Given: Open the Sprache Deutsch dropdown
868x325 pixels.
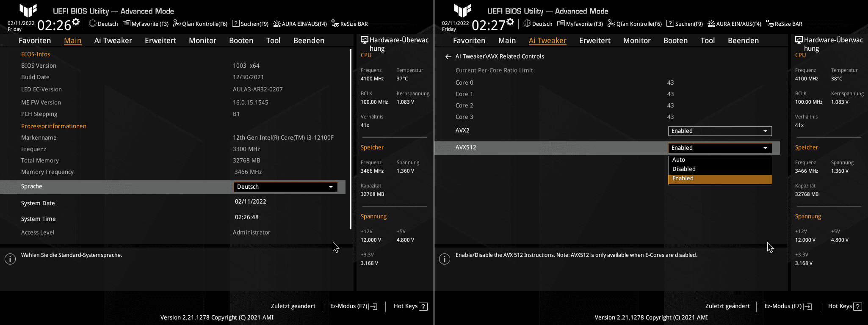Looking at the screenshot, I should point(285,187).
